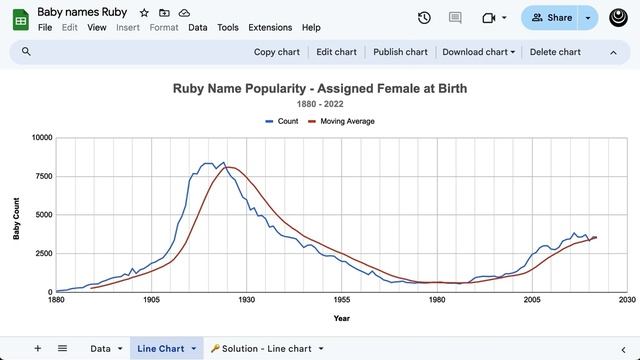Open the Extensions menu
640x360 pixels.
270,27
